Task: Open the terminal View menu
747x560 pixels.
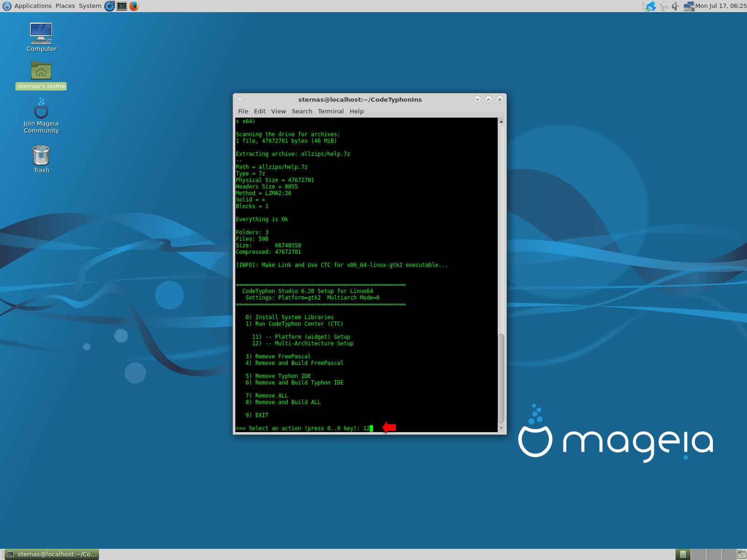Action: [278, 111]
